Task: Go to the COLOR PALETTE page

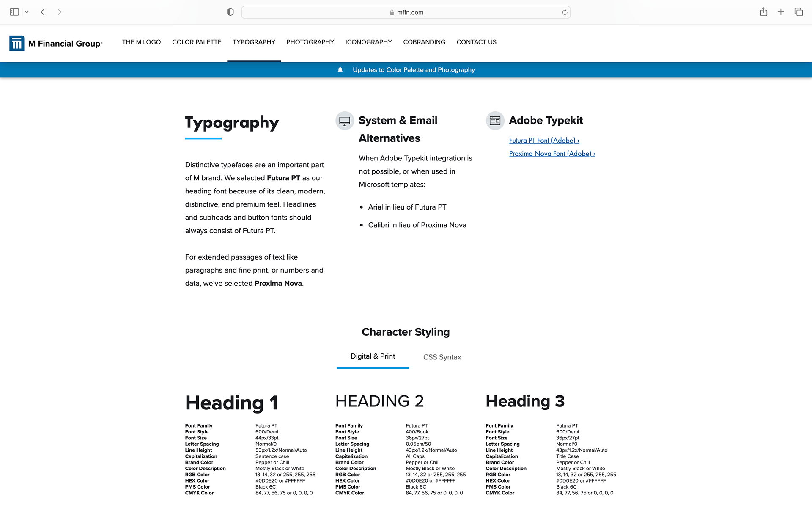Action: tap(197, 42)
